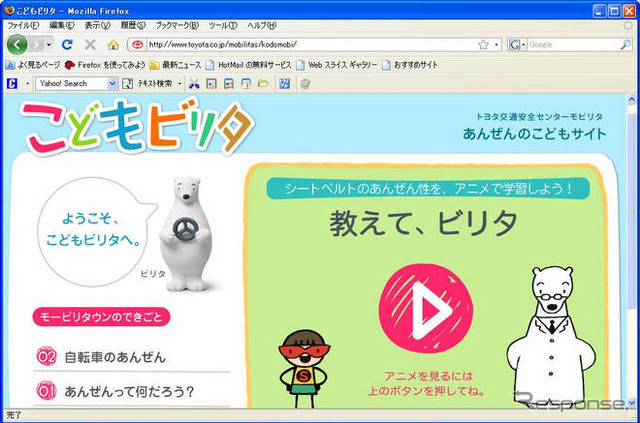The image size is (640, 423).
Task: Open the address bar history dropdown arrow
Action: pyautogui.click(x=496, y=45)
